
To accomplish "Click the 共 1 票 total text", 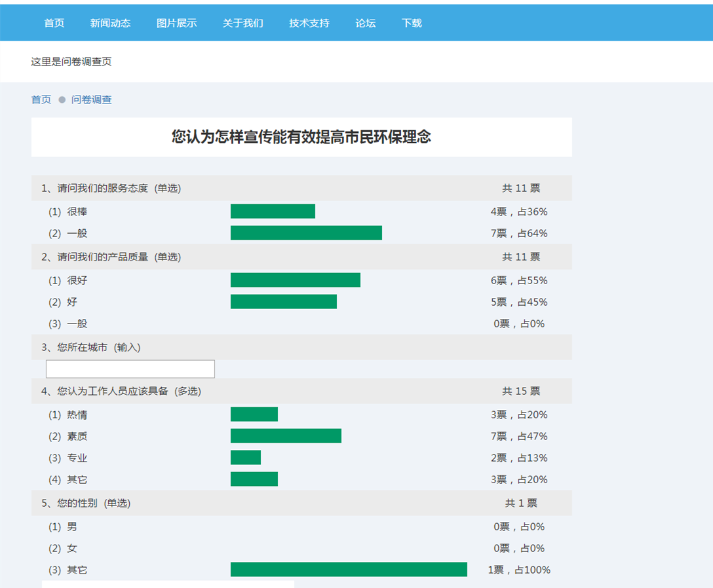I will (521, 504).
